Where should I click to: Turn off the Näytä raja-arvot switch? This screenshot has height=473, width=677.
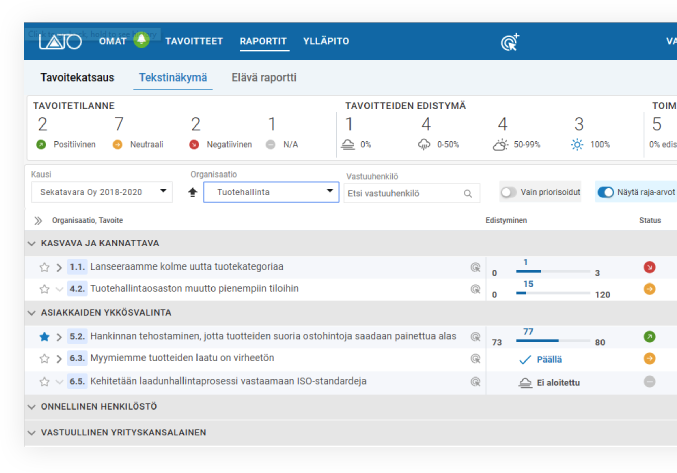click(x=605, y=192)
